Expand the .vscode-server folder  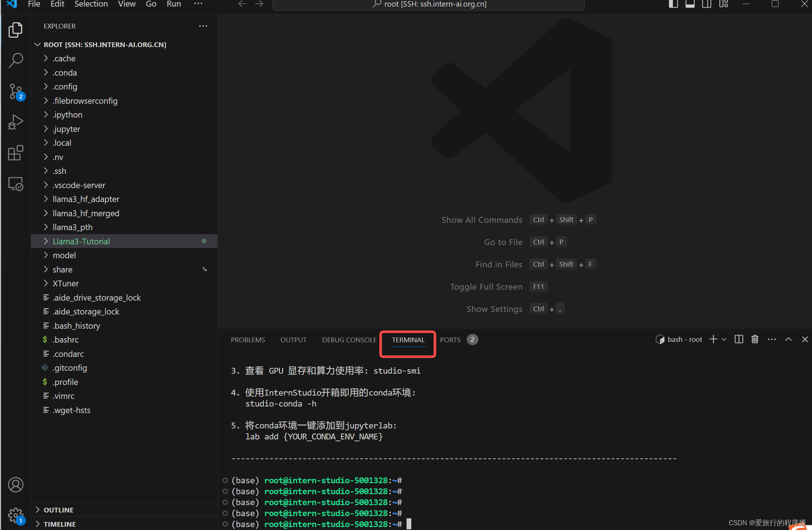(x=124, y=185)
